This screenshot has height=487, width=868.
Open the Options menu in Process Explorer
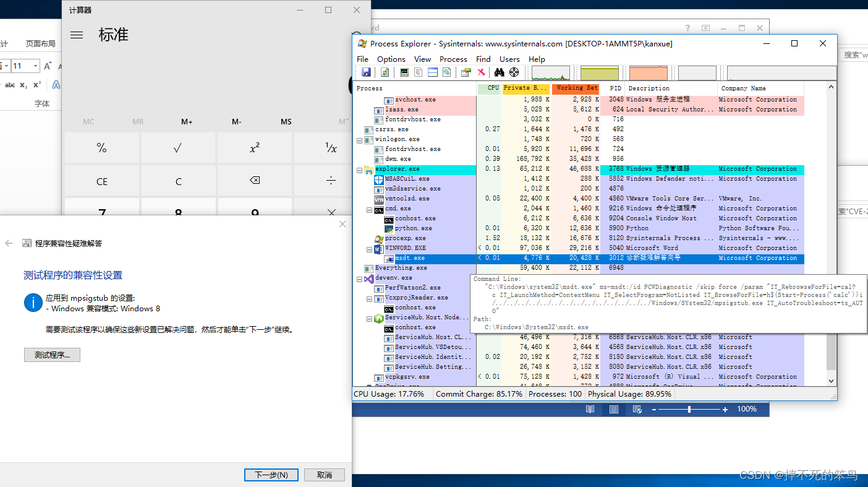coord(391,59)
